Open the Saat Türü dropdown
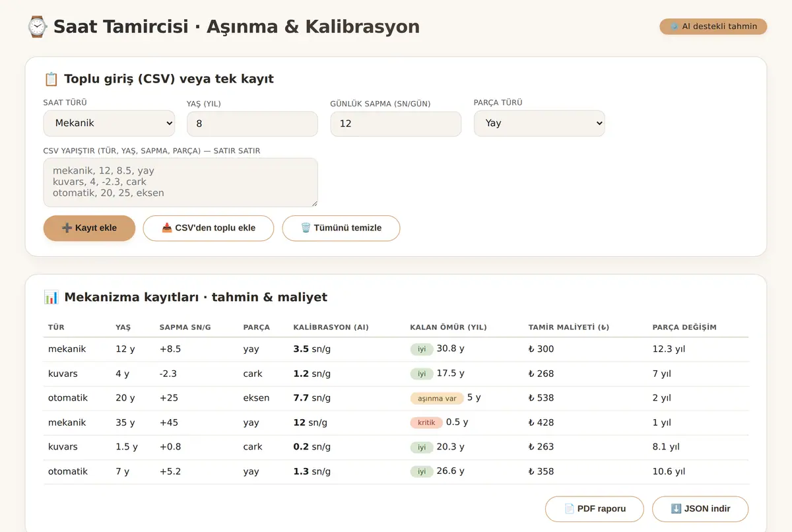 [x=109, y=123]
